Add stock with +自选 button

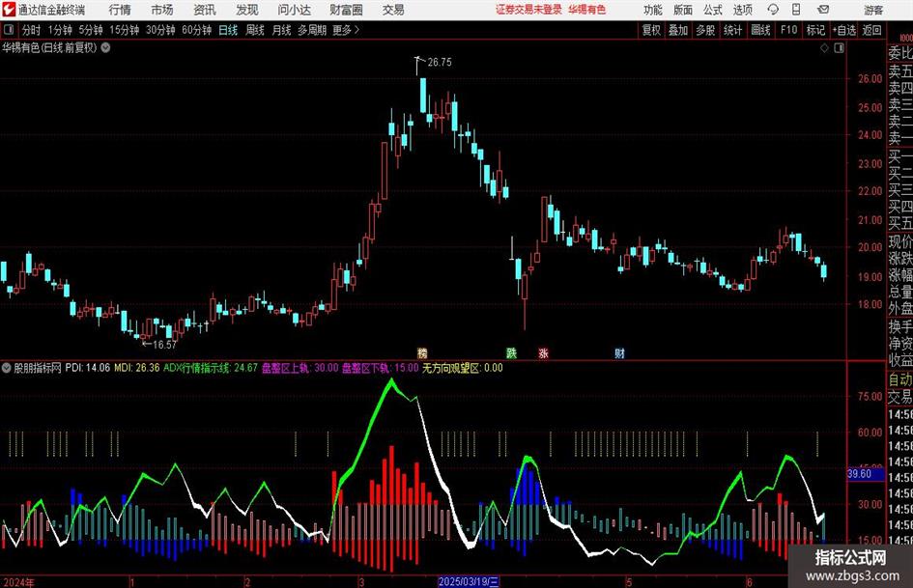tap(844, 30)
